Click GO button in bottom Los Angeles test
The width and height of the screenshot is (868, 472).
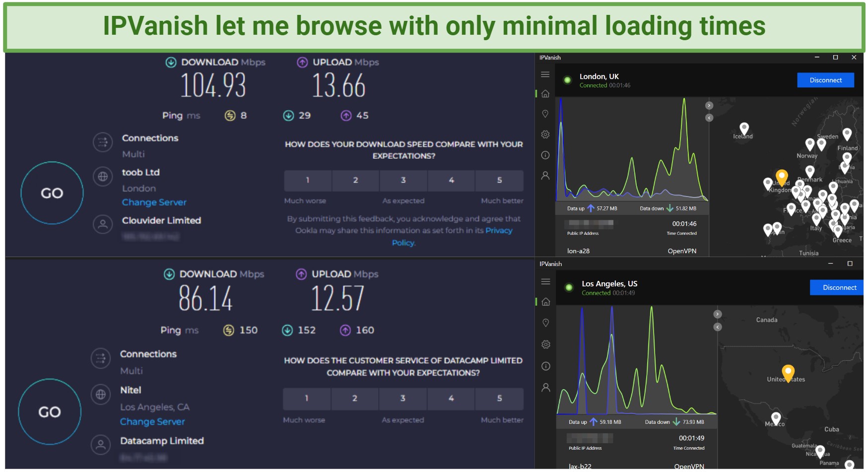50,411
